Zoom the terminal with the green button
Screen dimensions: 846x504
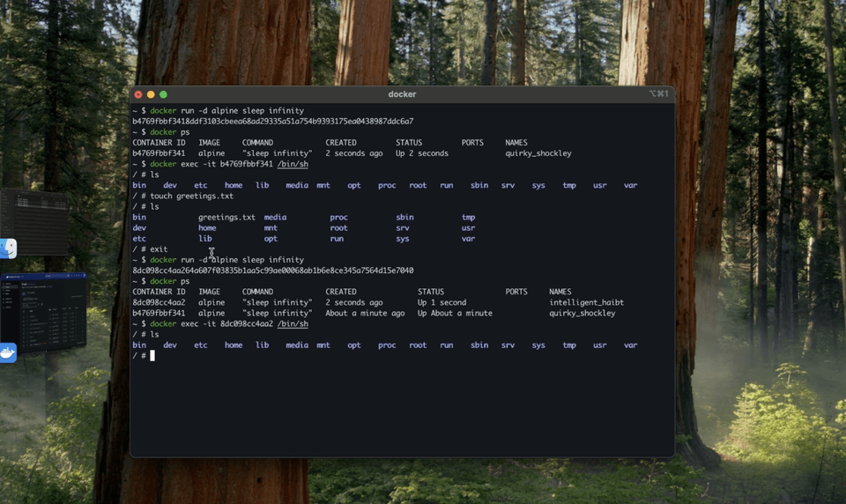(x=164, y=94)
